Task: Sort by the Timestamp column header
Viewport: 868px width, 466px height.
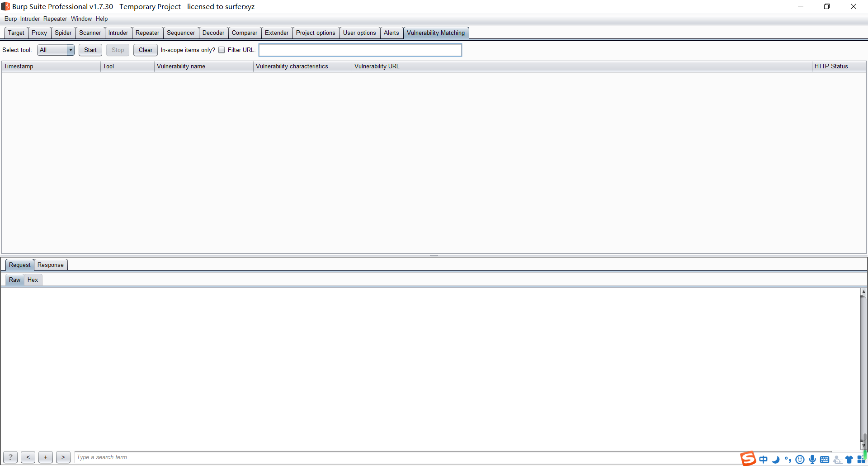Action: (x=51, y=67)
